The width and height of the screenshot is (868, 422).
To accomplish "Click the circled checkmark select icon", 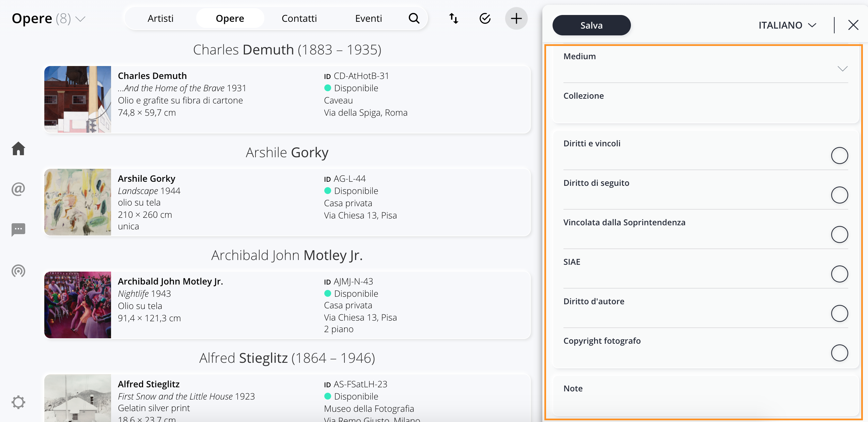I will coord(485,18).
